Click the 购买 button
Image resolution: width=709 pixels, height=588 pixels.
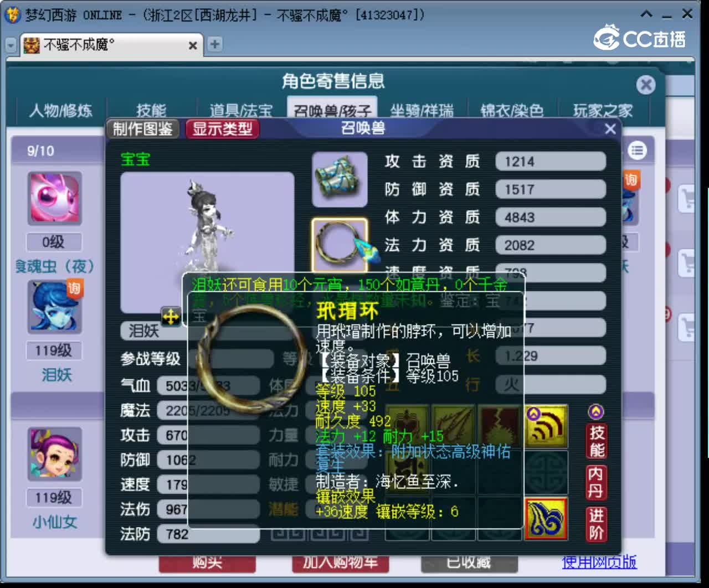point(207,563)
